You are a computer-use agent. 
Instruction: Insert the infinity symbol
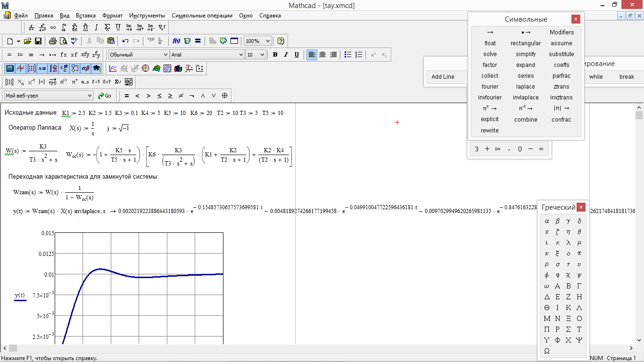[x=53, y=27]
